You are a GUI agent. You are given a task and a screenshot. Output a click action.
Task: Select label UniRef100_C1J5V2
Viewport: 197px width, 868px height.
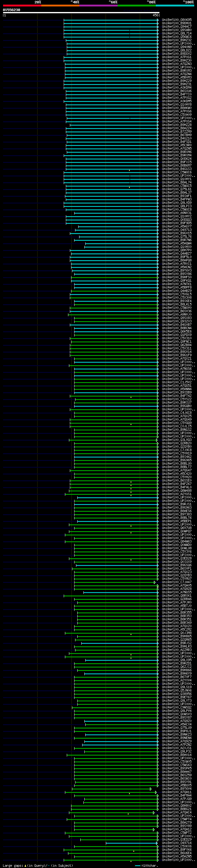[x=177, y=382]
